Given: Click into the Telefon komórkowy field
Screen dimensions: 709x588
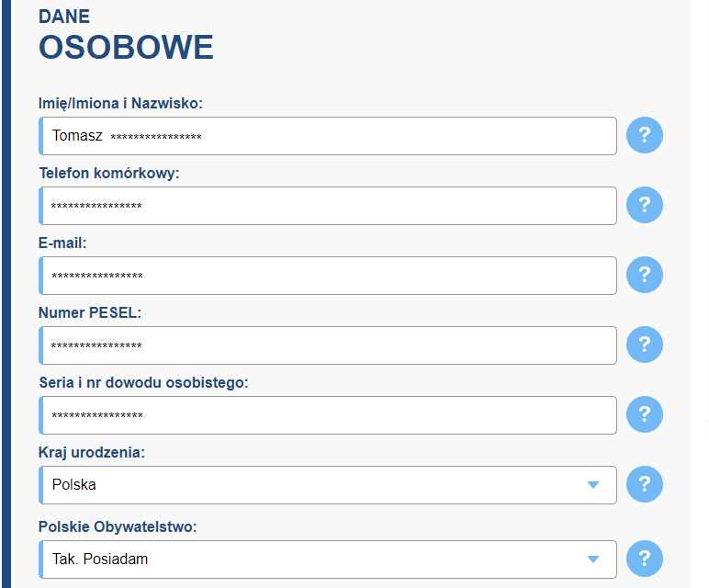Looking at the screenshot, I should pos(328,206).
